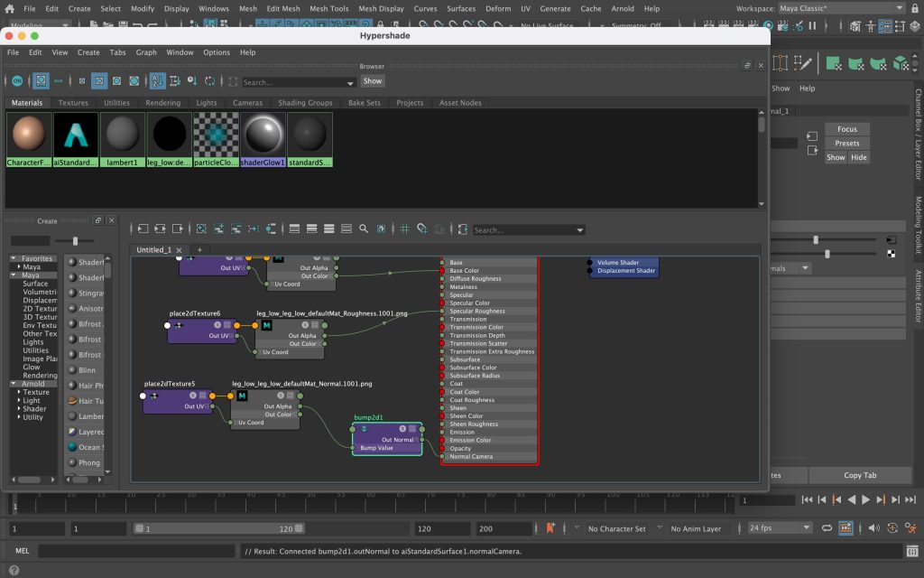The width and height of the screenshot is (924, 578).
Task: Open the 24 fps frame rate dropdown
Action: 780,527
